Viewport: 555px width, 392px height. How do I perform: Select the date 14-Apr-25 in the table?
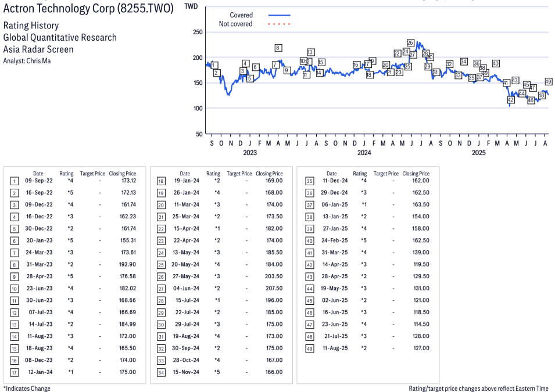pos(335,265)
